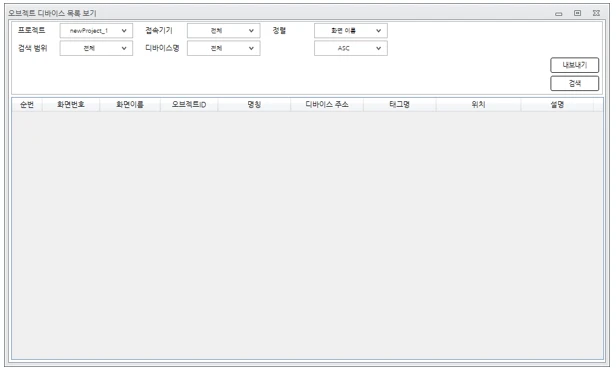Click the 내보내기 button
Viewport: 616px width, 371px height.
[574, 65]
